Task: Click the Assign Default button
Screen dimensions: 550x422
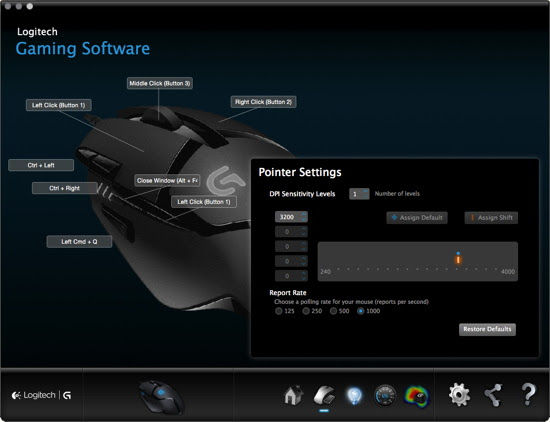Action: (417, 217)
